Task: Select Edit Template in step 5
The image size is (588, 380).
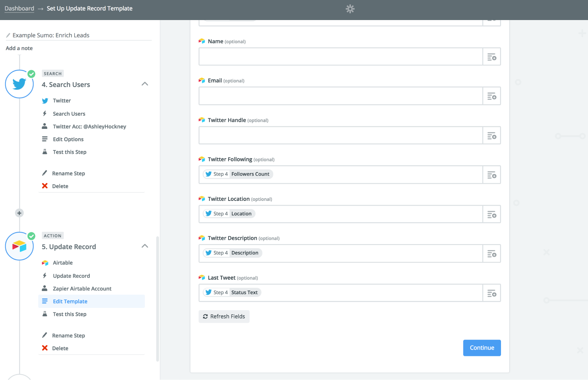Action: [x=91, y=301]
